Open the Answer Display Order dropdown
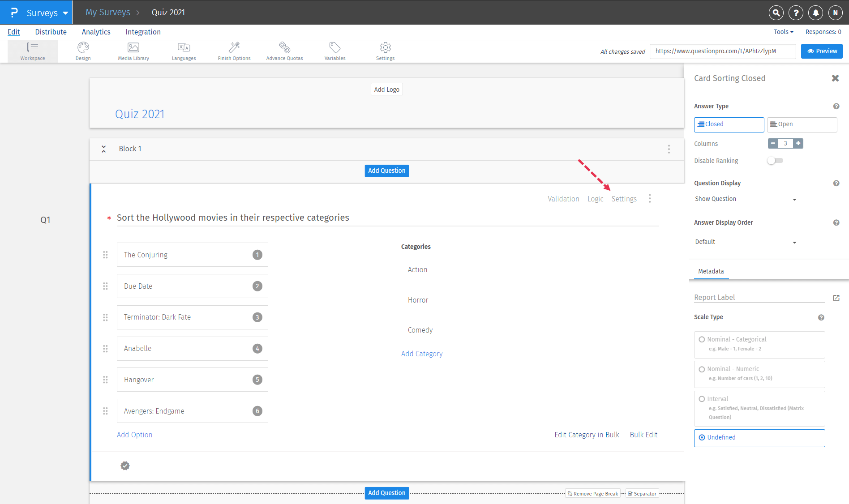 (x=746, y=242)
